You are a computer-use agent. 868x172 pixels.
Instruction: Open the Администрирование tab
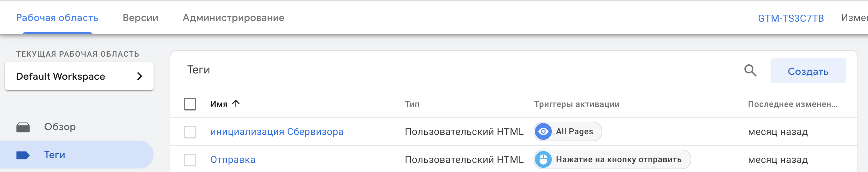click(x=233, y=18)
